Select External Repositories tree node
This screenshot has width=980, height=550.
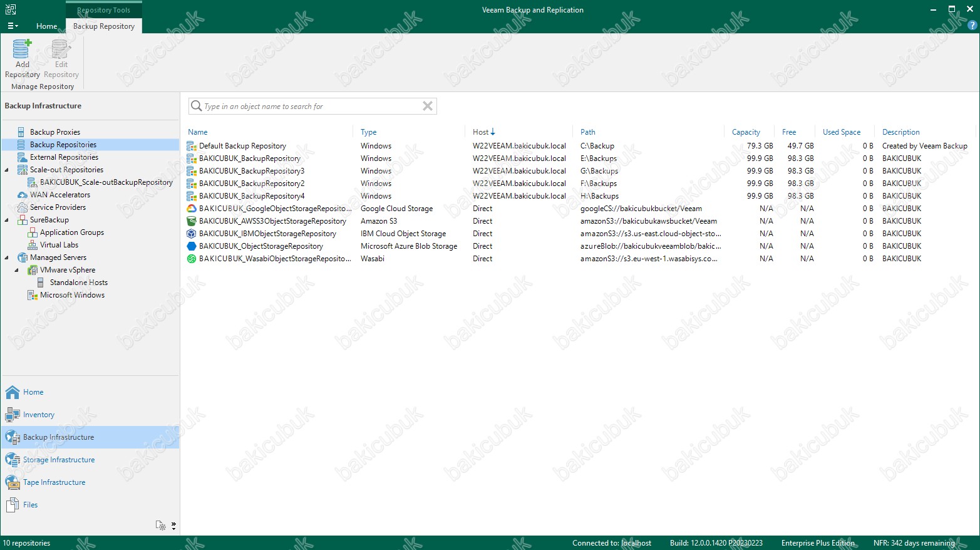64,157
